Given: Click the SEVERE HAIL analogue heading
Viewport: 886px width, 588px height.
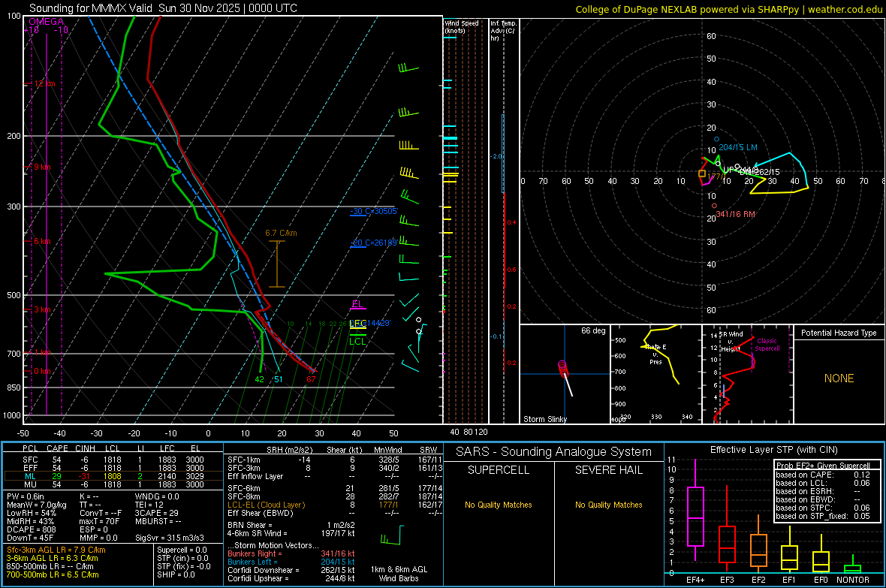Looking at the screenshot, I should click(x=608, y=470).
